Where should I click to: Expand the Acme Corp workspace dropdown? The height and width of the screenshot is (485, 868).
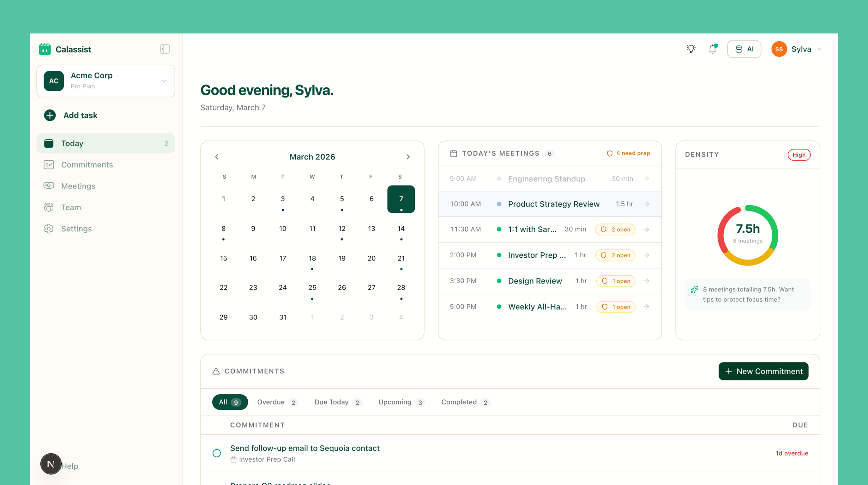tap(164, 81)
